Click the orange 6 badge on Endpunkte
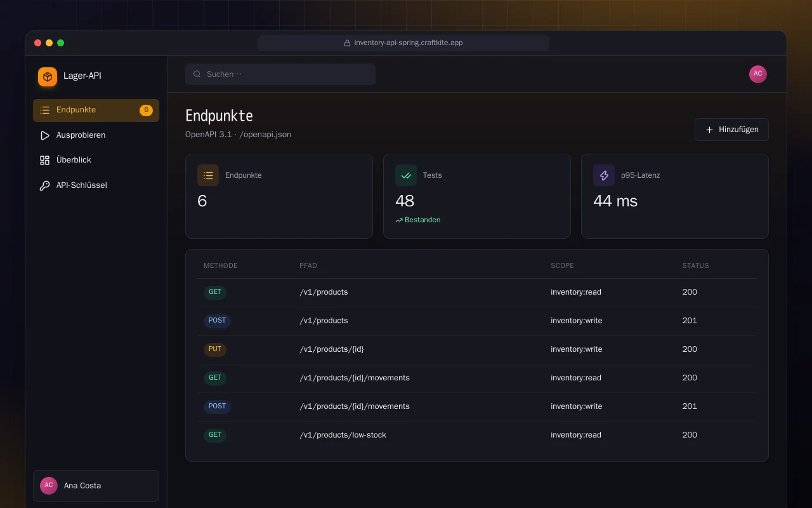 146,110
